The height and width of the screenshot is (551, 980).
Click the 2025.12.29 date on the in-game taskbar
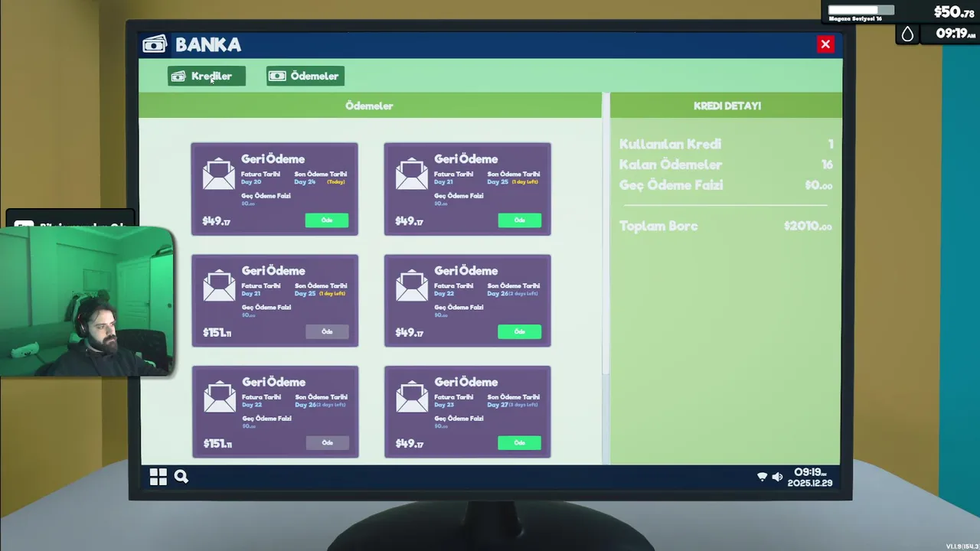810,483
